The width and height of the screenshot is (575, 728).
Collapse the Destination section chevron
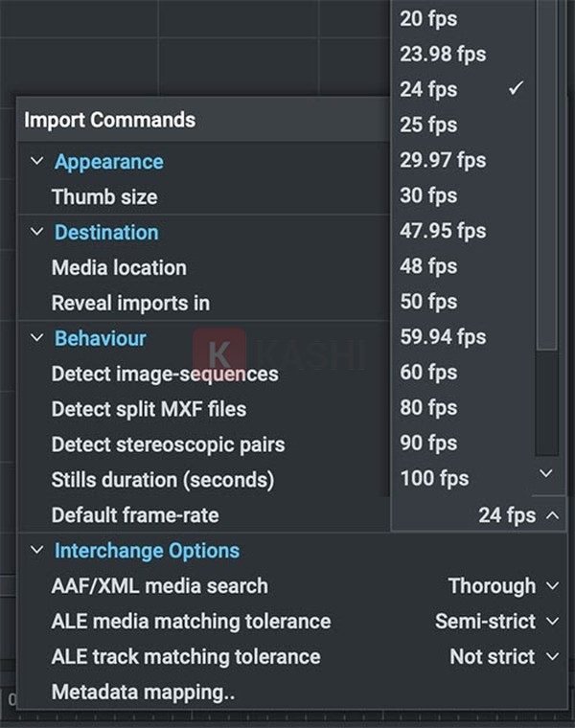coord(37,232)
